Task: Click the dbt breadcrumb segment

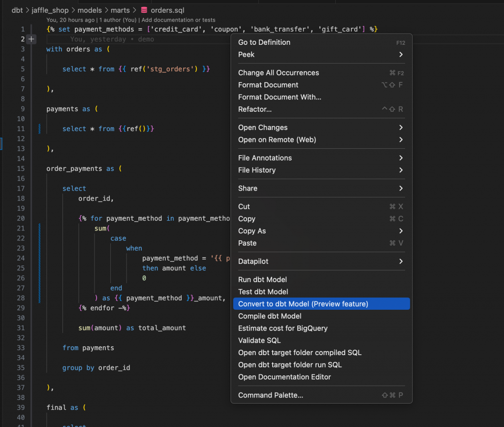Action: pos(17,10)
